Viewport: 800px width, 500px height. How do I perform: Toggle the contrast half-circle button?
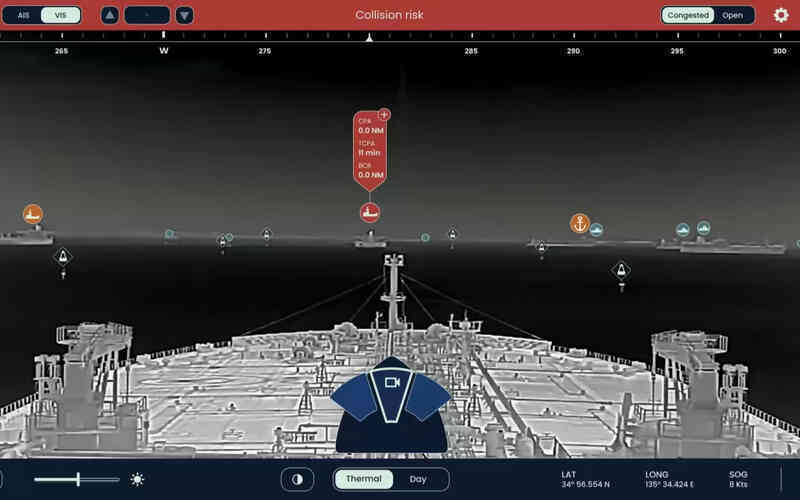tap(297, 480)
